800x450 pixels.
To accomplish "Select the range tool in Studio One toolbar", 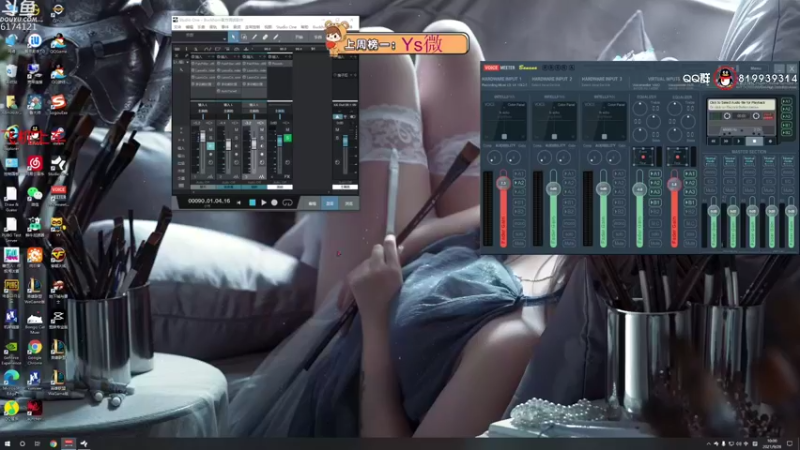I will (244, 37).
